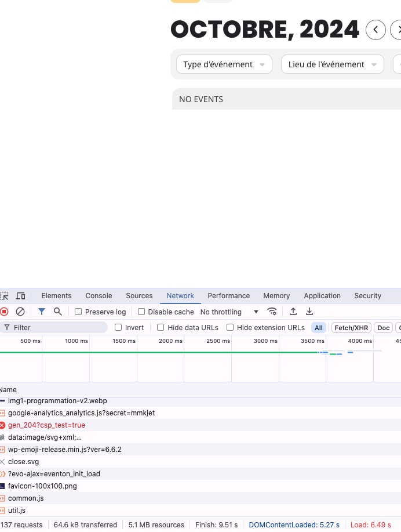This screenshot has width=401, height=532.
Task: Open the Memory tab
Action: [x=276, y=296]
